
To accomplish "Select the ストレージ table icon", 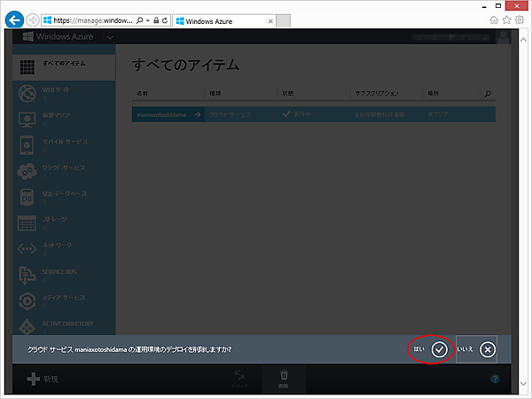I will click(27, 221).
